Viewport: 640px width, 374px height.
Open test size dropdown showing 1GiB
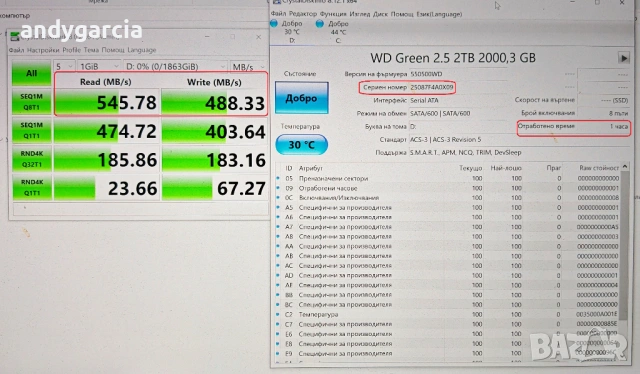pos(99,66)
